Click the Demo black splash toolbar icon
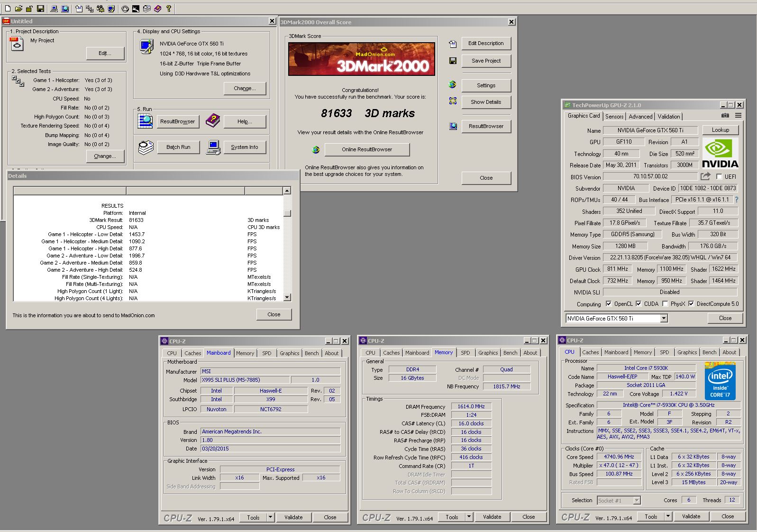Viewport: 757px width, 532px height. (x=136, y=9)
